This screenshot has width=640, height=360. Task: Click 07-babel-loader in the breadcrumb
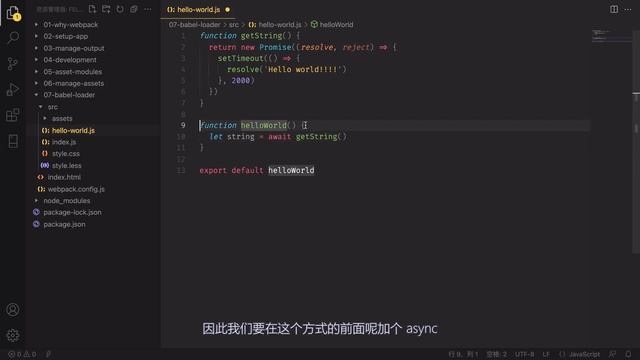click(x=194, y=24)
